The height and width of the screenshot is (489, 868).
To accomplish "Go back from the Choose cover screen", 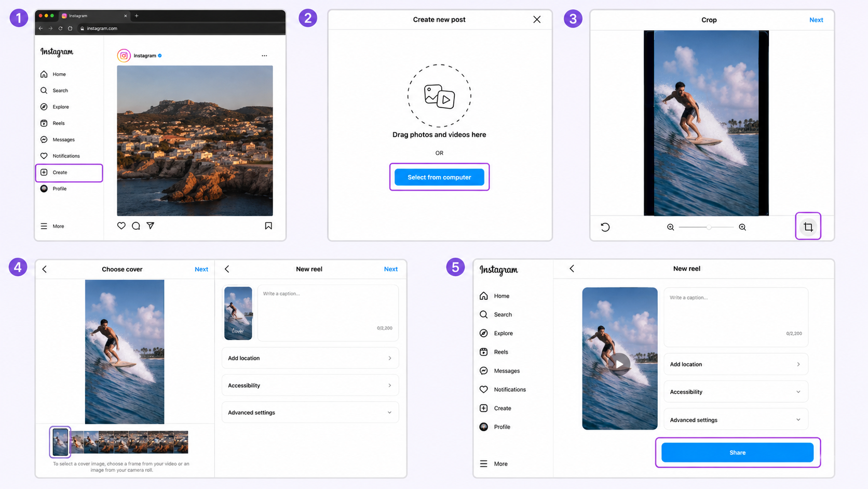I will coord(45,269).
